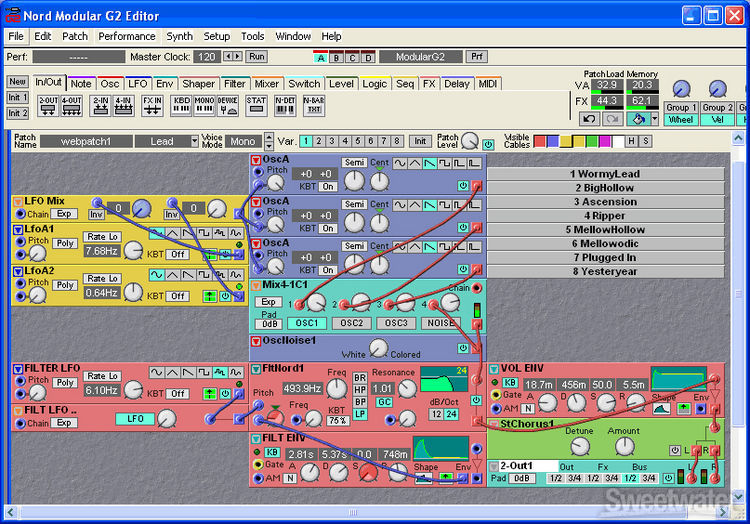
Task: Toggle Inv on first LFO Mix channel
Action: click(x=96, y=214)
